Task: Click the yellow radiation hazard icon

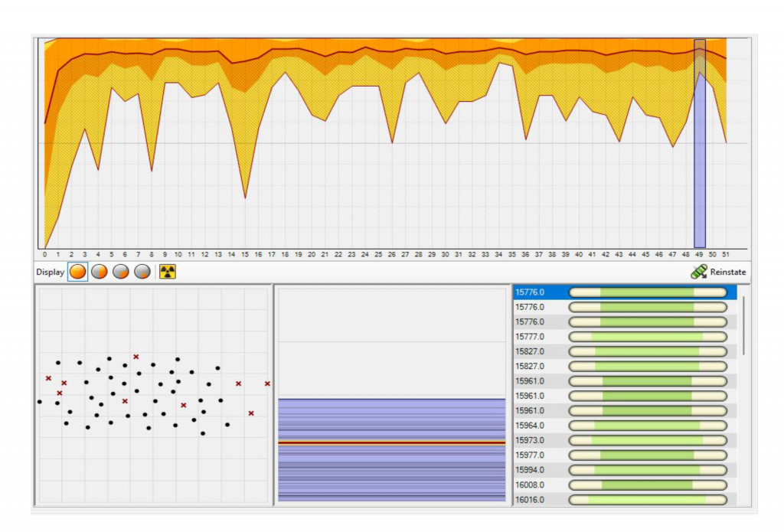Action: (x=167, y=272)
